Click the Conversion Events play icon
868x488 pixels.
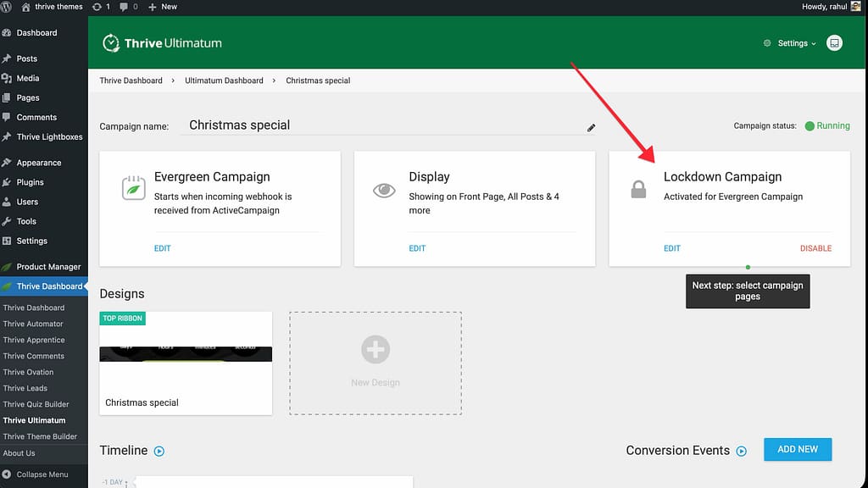coord(742,452)
